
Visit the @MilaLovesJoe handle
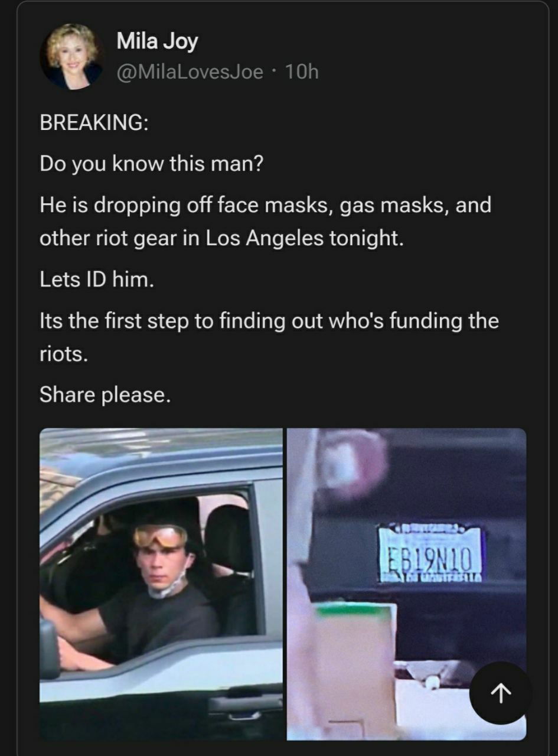pyautogui.click(x=190, y=71)
